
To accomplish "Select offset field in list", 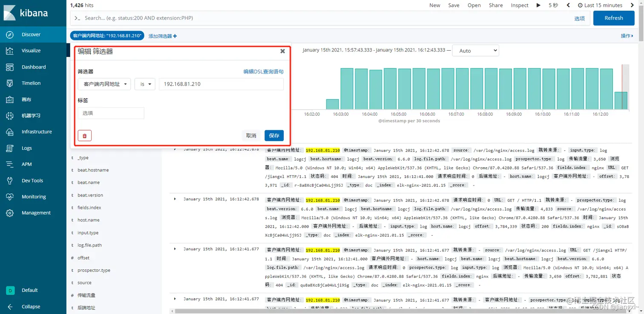I will click(83, 258).
